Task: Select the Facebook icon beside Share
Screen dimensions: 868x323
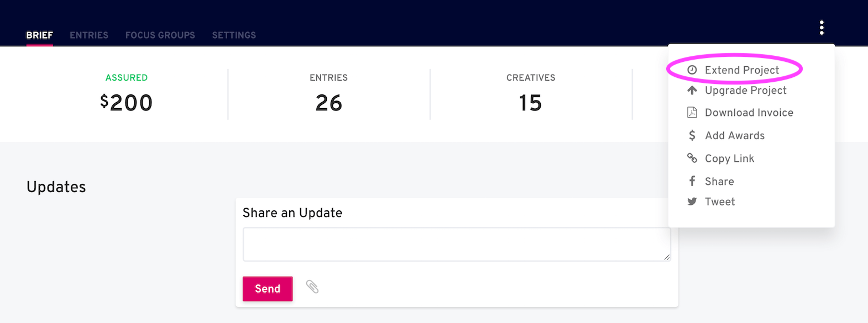Action: (x=693, y=181)
